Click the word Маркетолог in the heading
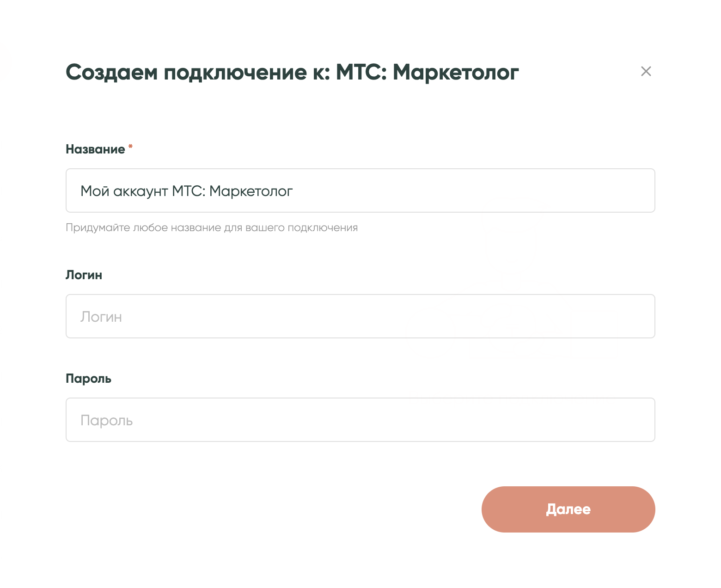Viewport: 721px width, 588px height. [x=455, y=72]
